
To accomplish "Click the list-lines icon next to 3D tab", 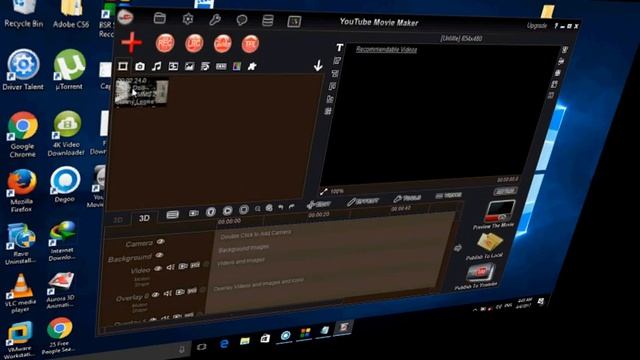I will [x=172, y=214].
